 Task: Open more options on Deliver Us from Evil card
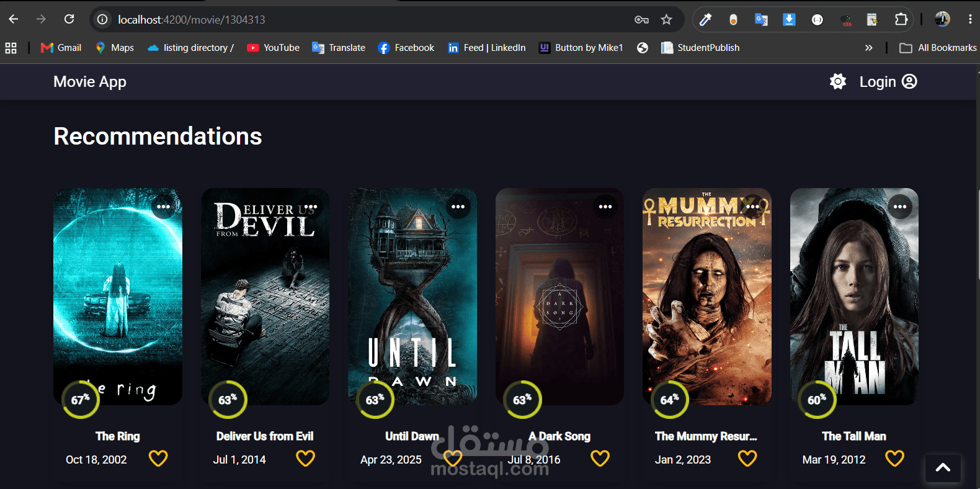[311, 207]
